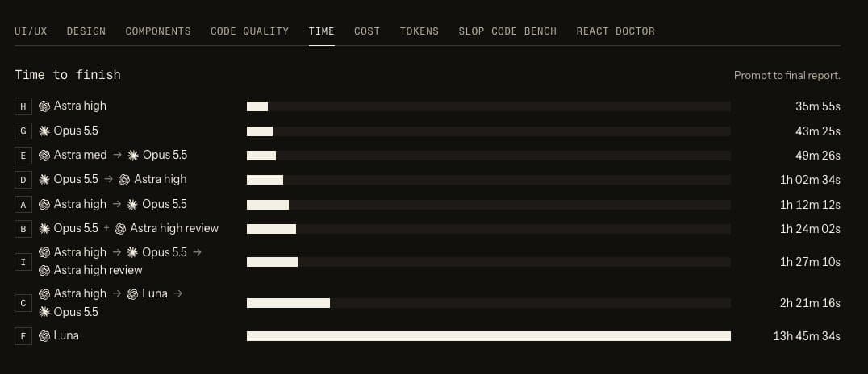Click the knot logo in row F
The height and width of the screenshot is (374, 868).
pyautogui.click(x=44, y=336)
